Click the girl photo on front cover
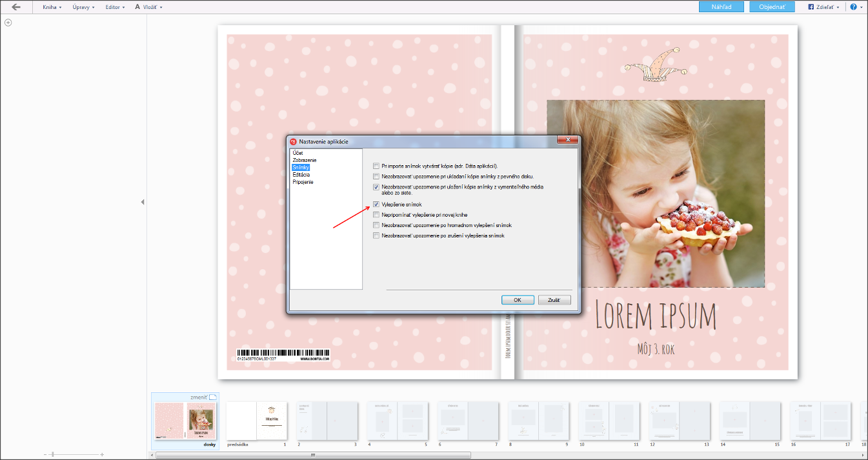 coord(656,194)
